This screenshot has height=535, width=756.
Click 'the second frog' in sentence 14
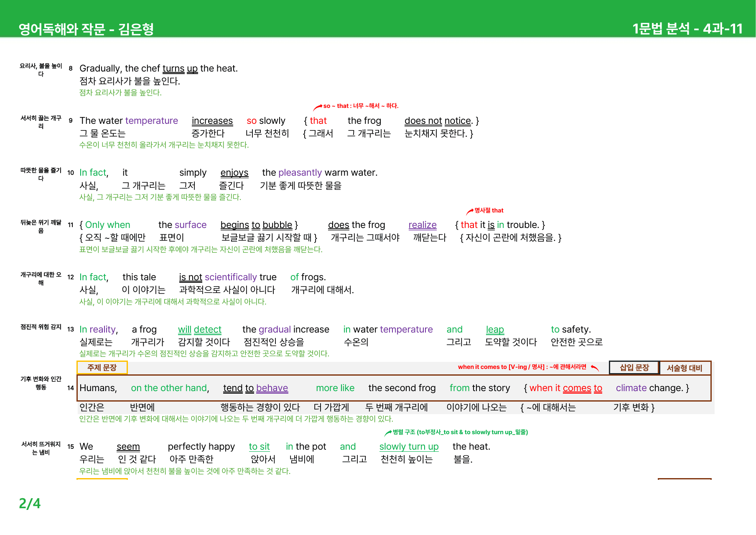(402, 388)
